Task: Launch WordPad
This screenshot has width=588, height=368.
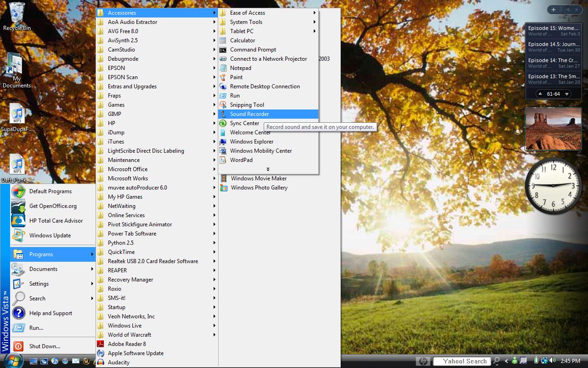Action: coord(268,160)
